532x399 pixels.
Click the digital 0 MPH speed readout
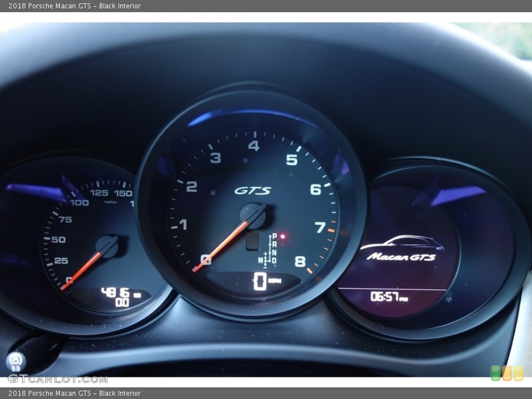pyautogui.click(x=267, y=282)
